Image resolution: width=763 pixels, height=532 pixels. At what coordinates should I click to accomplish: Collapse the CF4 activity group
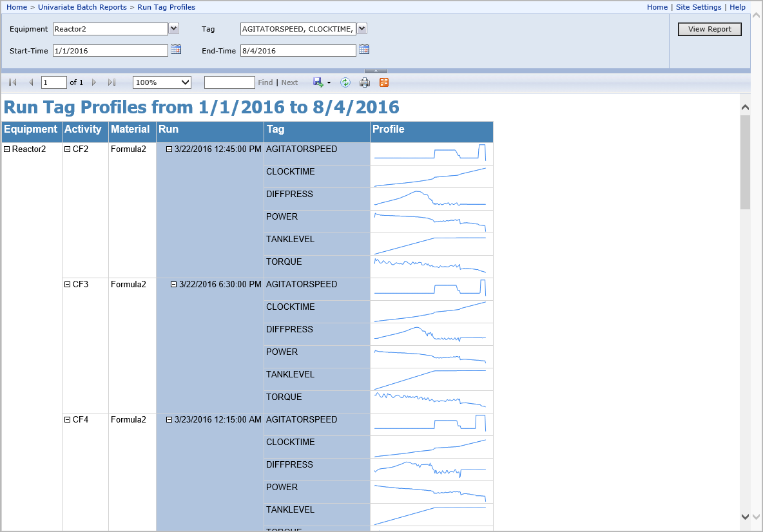click(67, 420)
